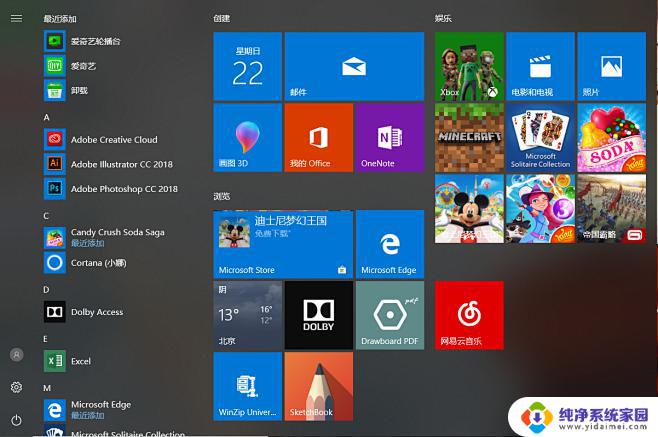Open 网易云音乐 tile
The image size is (658, 437).
coord(469,315)
